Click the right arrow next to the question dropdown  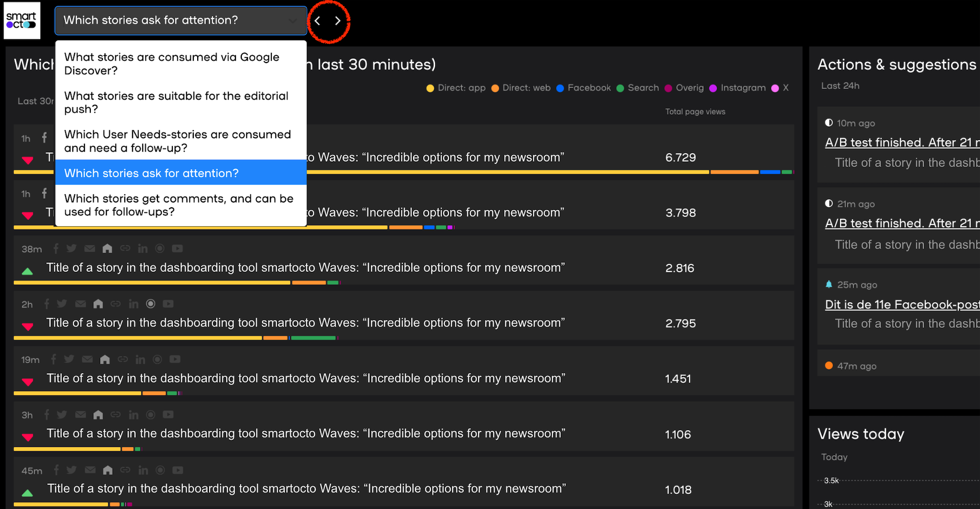338,21
